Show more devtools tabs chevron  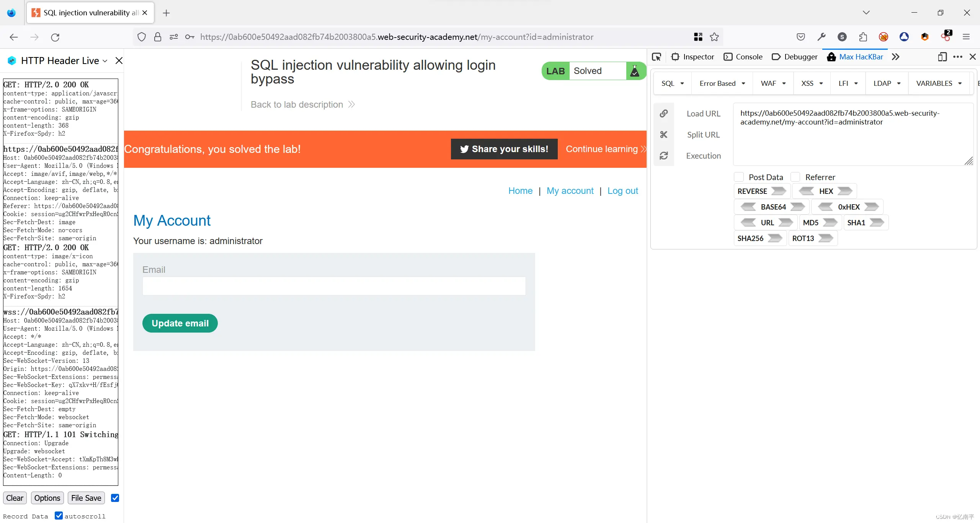click(895, 57)
